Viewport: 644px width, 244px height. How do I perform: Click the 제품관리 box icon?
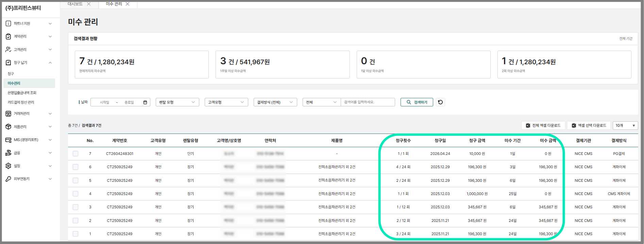[9, 127]
